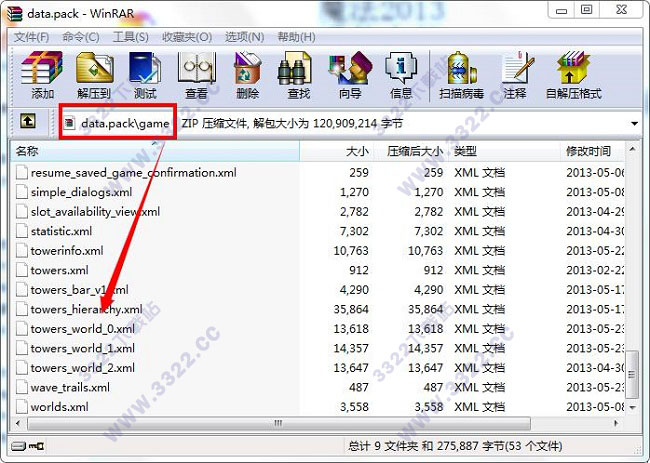This screenshot has width=650, height=463.
Task: Select file icon of towers.xml
Action: (22, 270)
